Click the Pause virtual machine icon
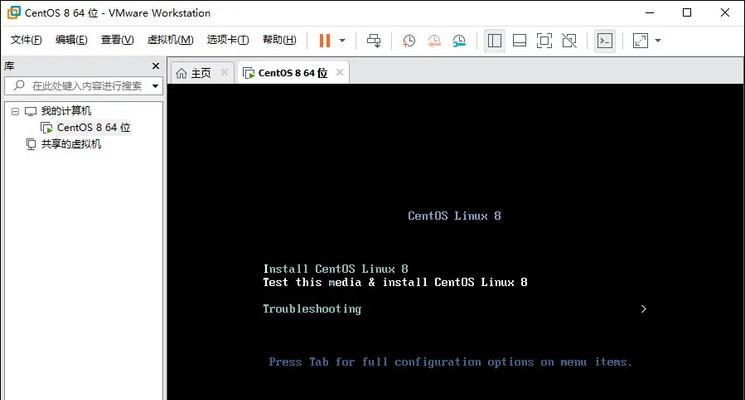745x400 pixels. (325, 40)
